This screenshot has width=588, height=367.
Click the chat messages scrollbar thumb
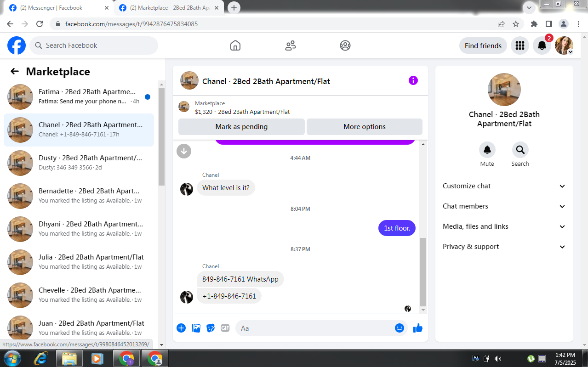[423, 272]
